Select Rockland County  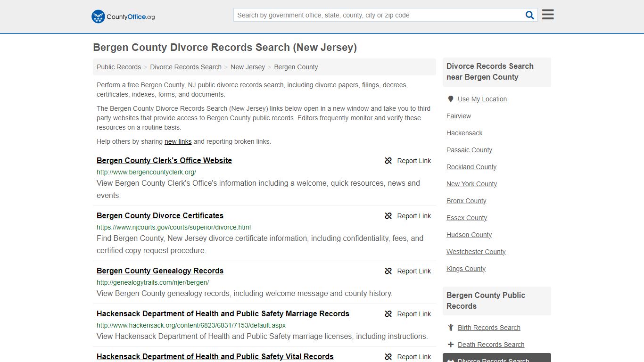471,167
